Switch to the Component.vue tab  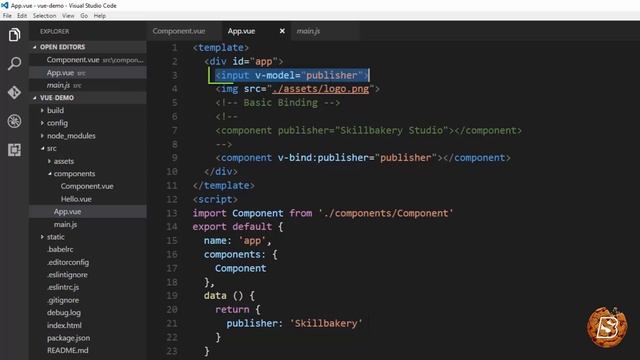point(179,31)
